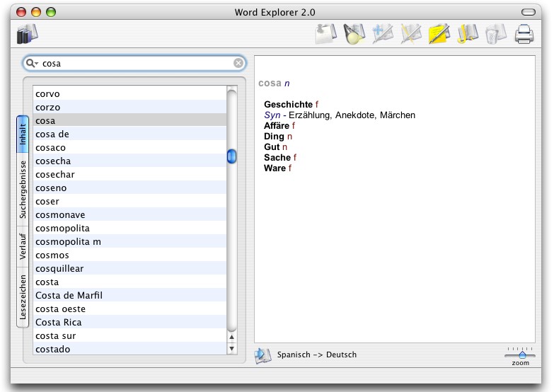Select 'cosmos' in the word list
The height and width of the screenshot is (392, 554).
[x=129, y=255]
